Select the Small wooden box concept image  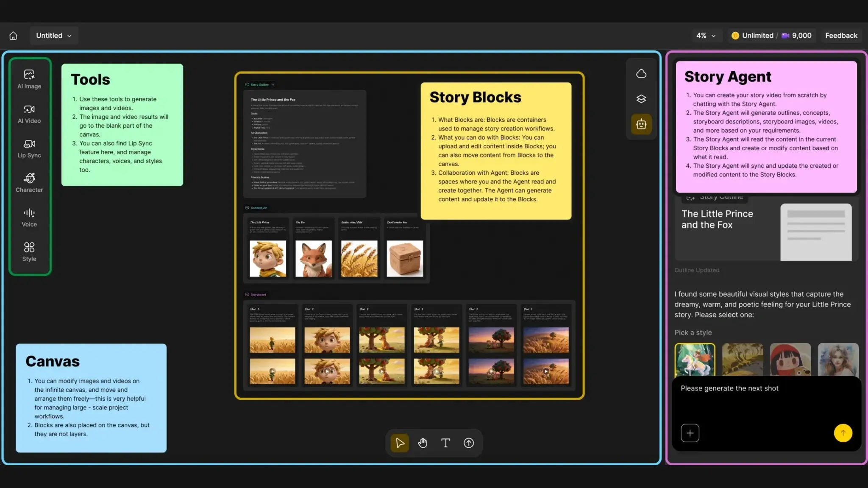click(x=405, y=259)
